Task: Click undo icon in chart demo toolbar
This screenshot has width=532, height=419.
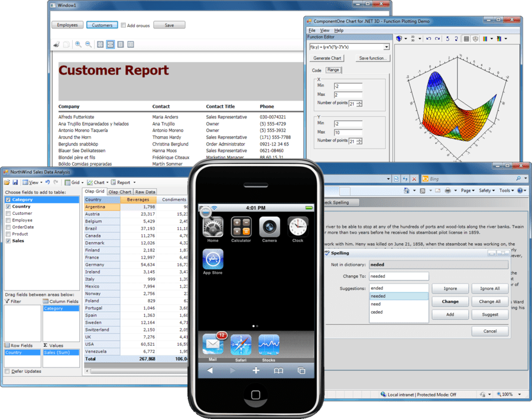Action: (x=429, y=38)
